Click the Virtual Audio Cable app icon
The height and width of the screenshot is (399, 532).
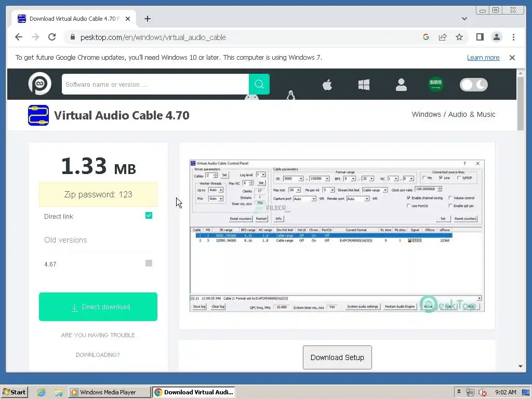point(38,115)
